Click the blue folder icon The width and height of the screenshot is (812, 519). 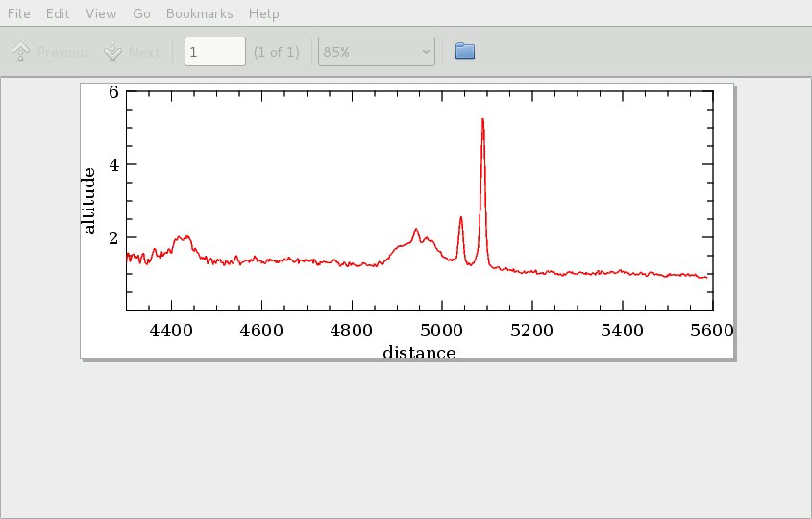(x=465, y=51)
